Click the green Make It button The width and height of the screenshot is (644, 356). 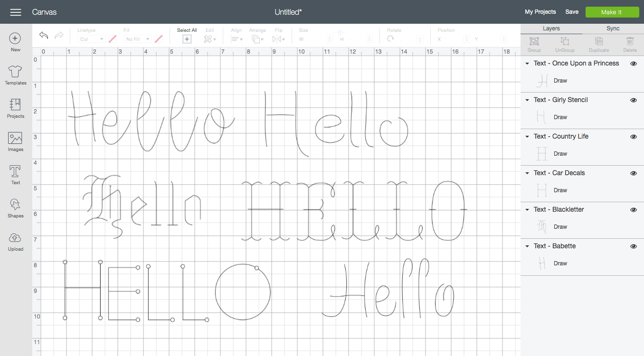click(612, 12)
